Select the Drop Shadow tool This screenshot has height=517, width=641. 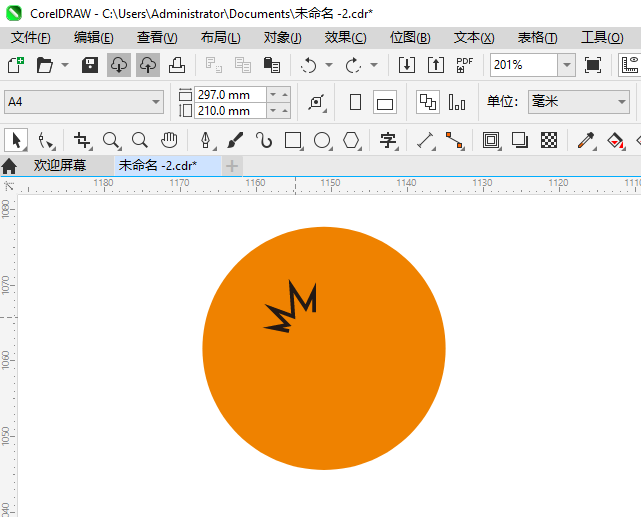pos(520,141)
